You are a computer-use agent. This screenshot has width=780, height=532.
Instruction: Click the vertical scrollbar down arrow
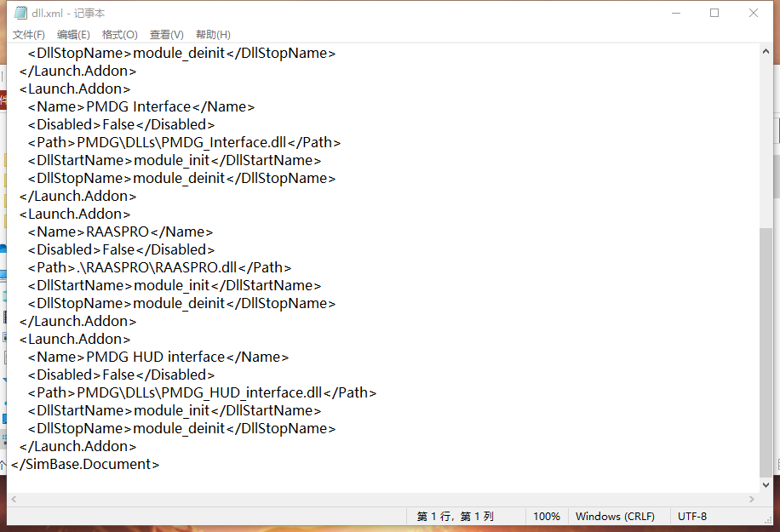point(765,483)
